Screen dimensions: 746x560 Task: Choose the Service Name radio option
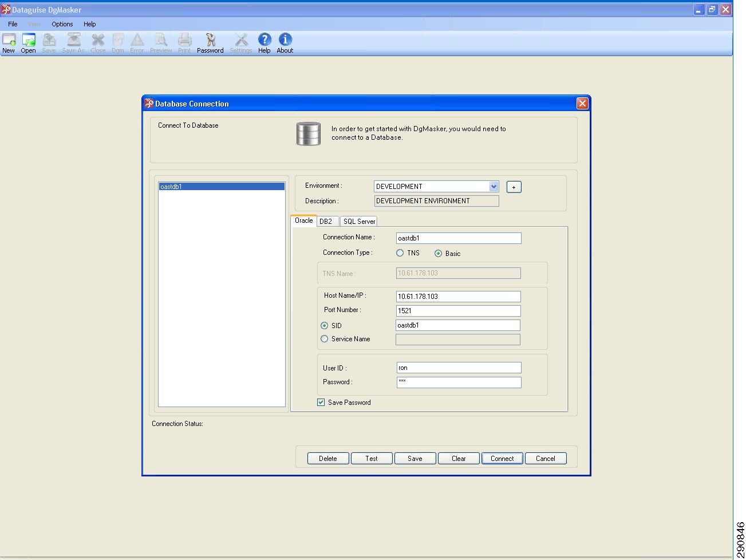coord(325,339)
